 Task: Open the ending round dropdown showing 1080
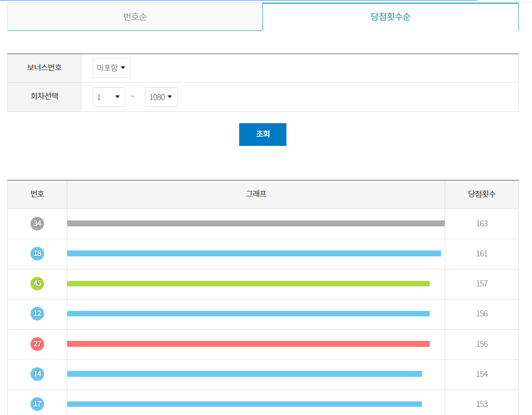point(161,97)
